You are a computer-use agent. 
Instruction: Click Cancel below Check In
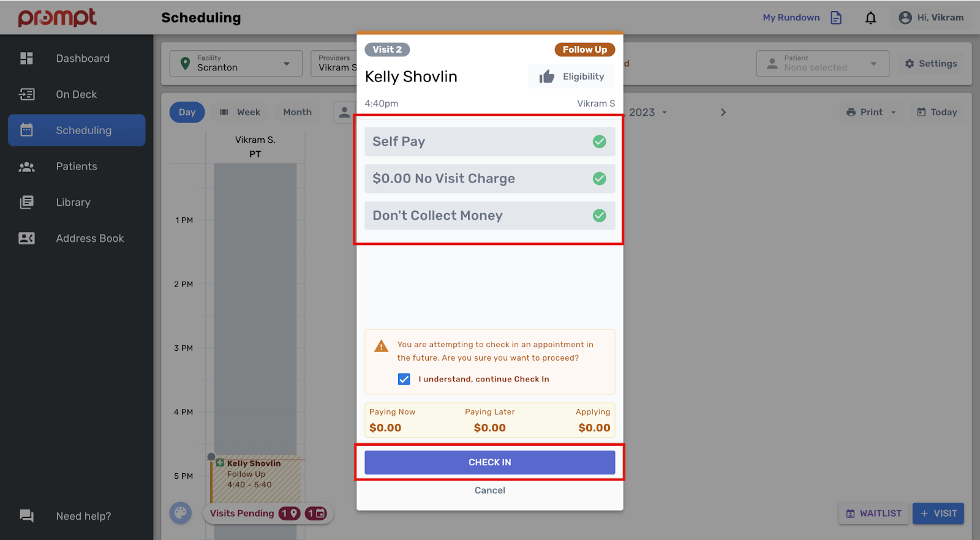489,490
